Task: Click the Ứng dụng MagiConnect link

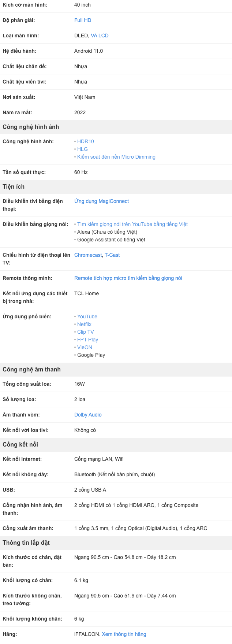Action: click(101, 201)
